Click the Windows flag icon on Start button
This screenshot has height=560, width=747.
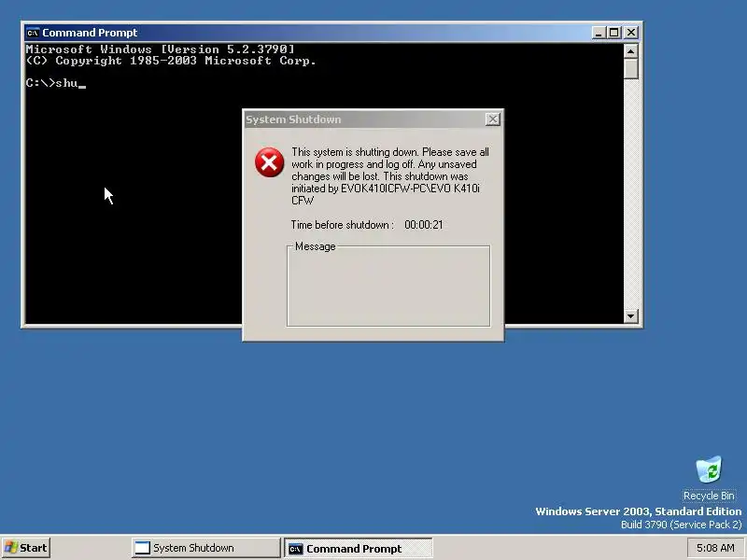point(11,548)
